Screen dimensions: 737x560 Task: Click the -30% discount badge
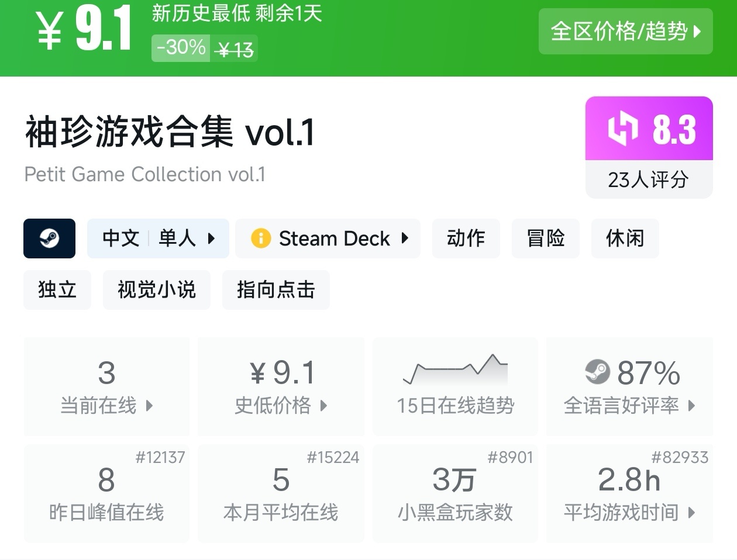(180, 48)
